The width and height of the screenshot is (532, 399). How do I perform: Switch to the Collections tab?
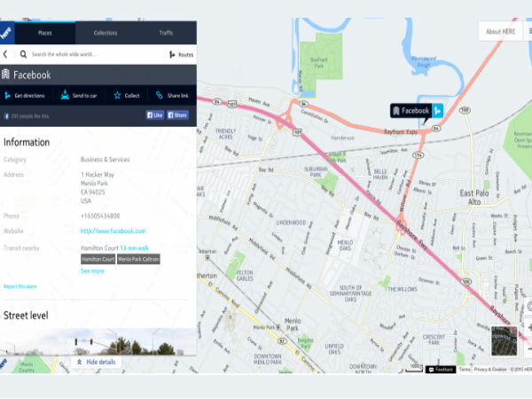pos(106,33)
